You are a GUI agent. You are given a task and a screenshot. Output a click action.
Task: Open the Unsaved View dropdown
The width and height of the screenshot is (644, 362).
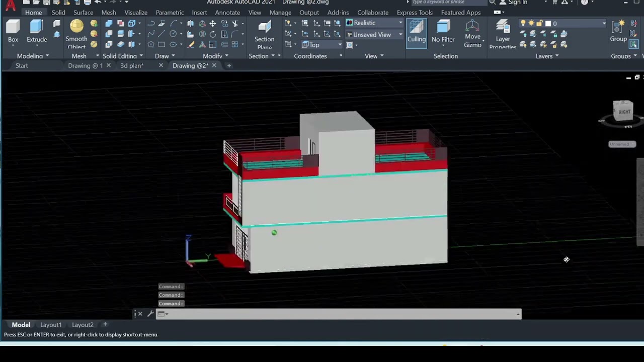374,34
